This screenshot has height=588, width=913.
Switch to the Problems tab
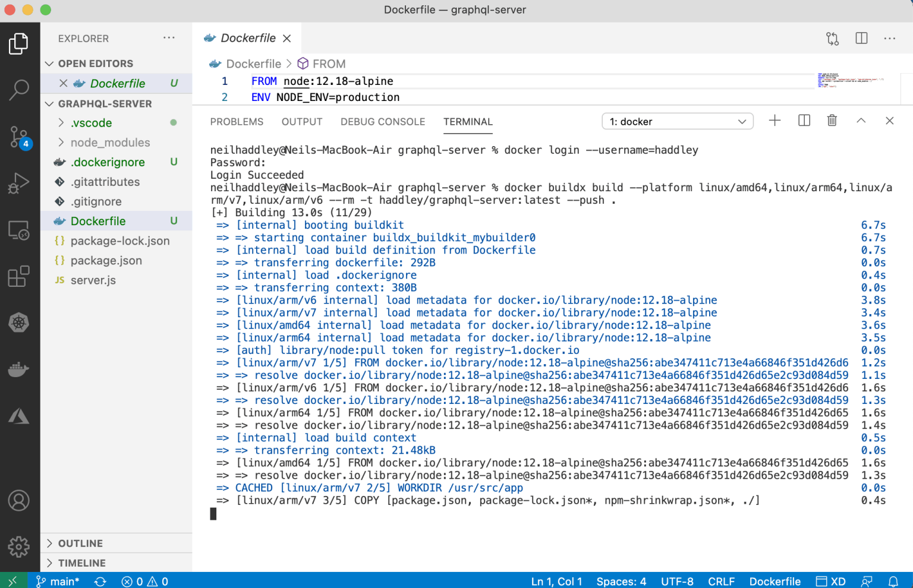[237, 122]
